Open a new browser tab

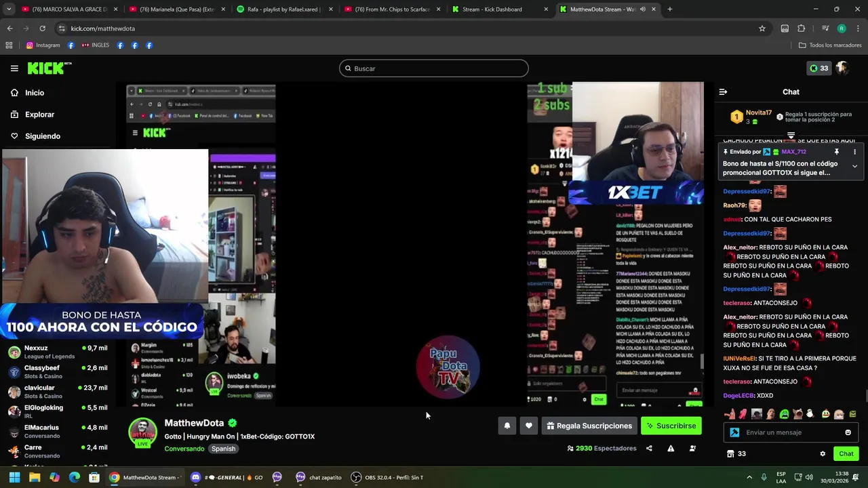[669, 9]
